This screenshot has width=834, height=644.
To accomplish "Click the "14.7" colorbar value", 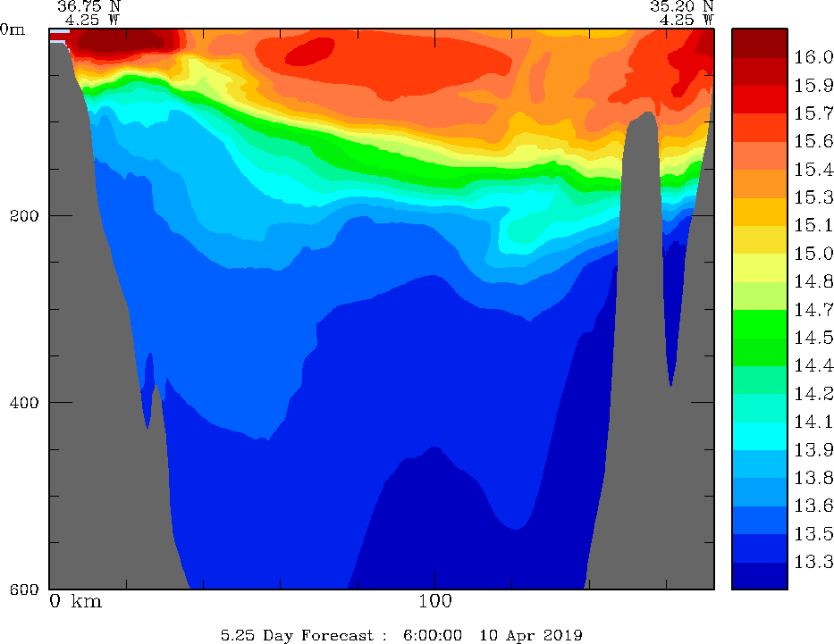I will (x=813, y=310).
